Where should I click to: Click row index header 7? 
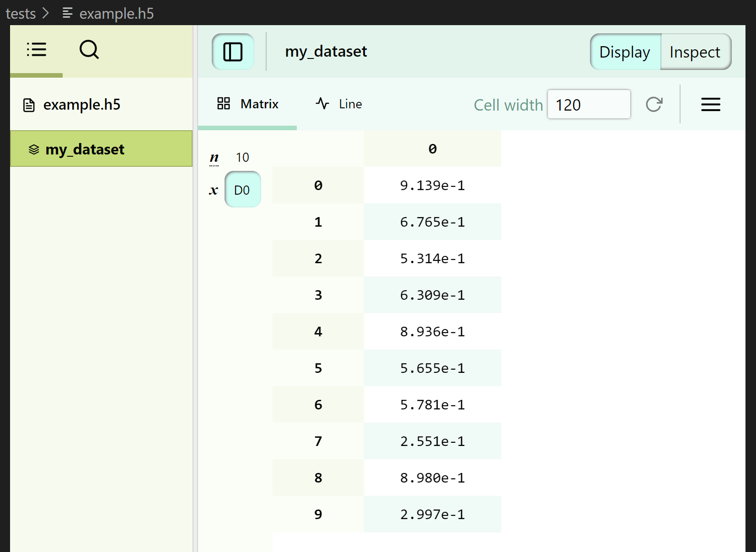(318, 441)
